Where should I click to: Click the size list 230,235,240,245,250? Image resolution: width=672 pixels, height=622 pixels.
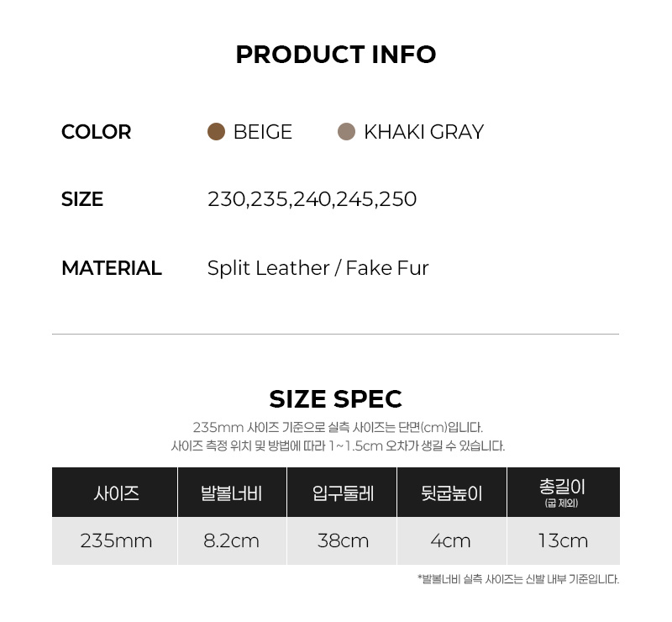[312, 199]
